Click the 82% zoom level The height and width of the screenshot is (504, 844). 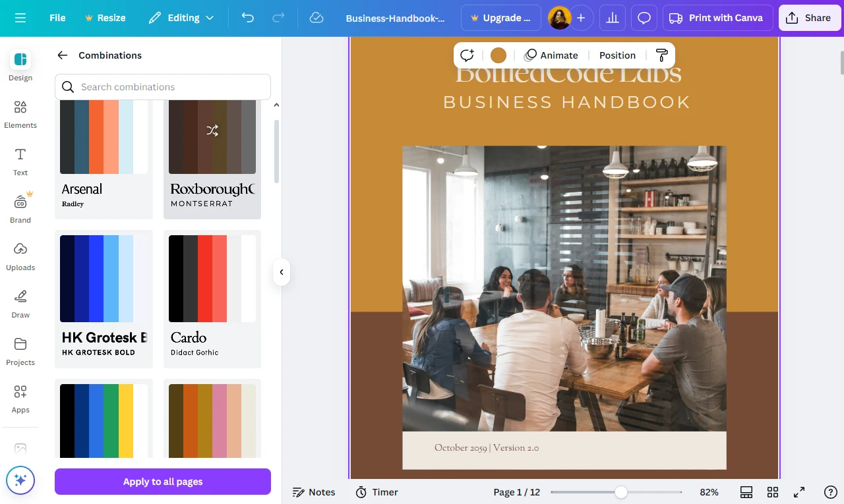709,492
